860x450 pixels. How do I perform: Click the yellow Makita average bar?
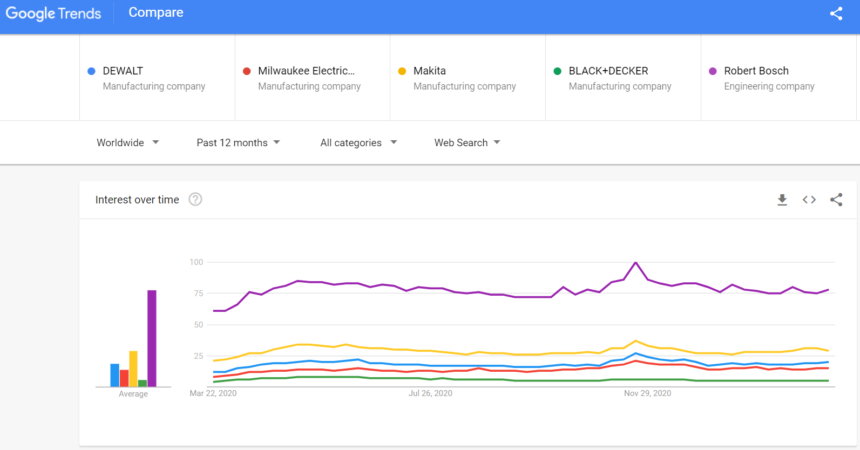(x=133, y=368)
